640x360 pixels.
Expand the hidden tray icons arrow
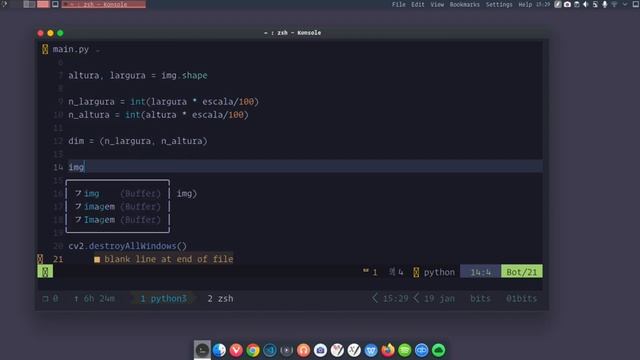tap(624, 4)
